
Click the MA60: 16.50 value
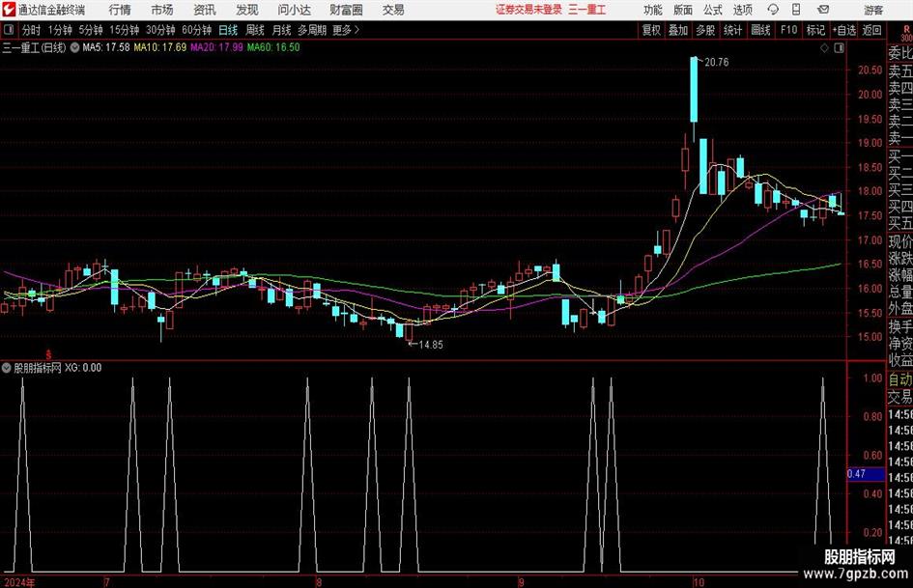(x=273, y=47)
